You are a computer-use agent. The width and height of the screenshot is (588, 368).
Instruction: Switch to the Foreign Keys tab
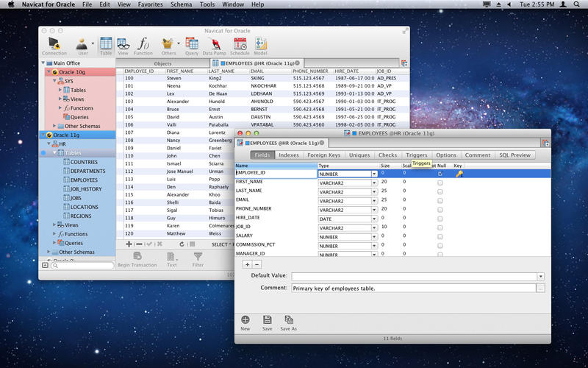coord(323,155)
